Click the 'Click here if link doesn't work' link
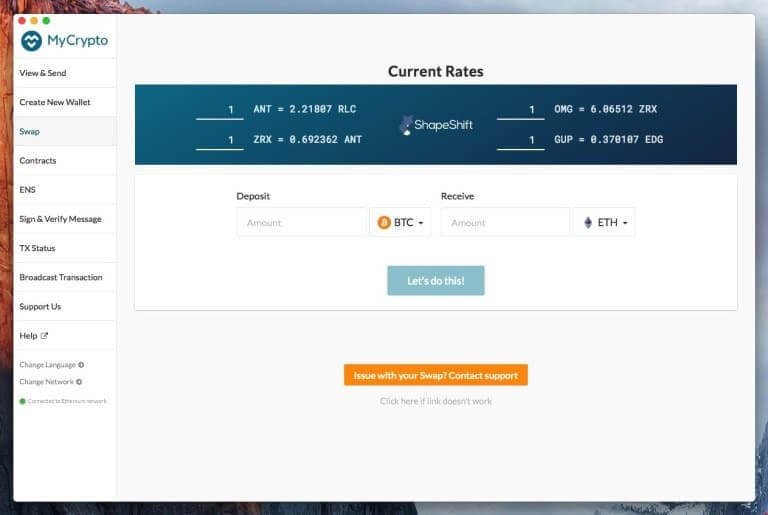The height and width of the screenshot is (515, 768). (x=435, y=401)
